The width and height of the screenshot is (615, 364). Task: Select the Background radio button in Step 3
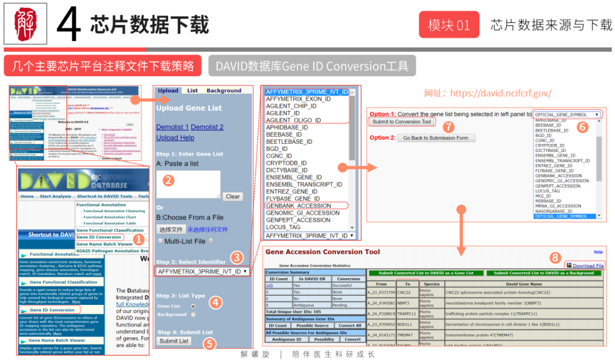tap(193, 315)
